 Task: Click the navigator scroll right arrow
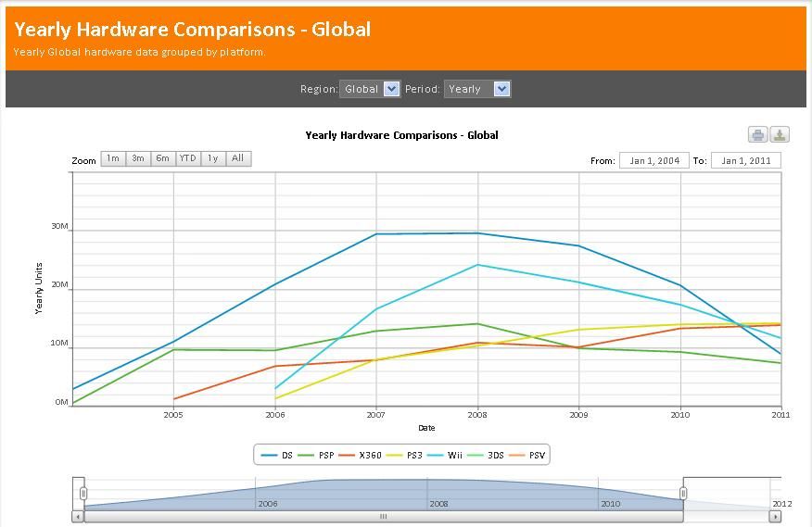[x=775, y=517]
